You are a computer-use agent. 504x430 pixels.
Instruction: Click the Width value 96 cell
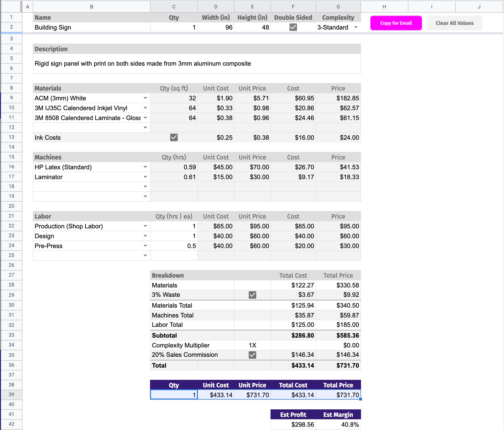[x=215, y=27]
